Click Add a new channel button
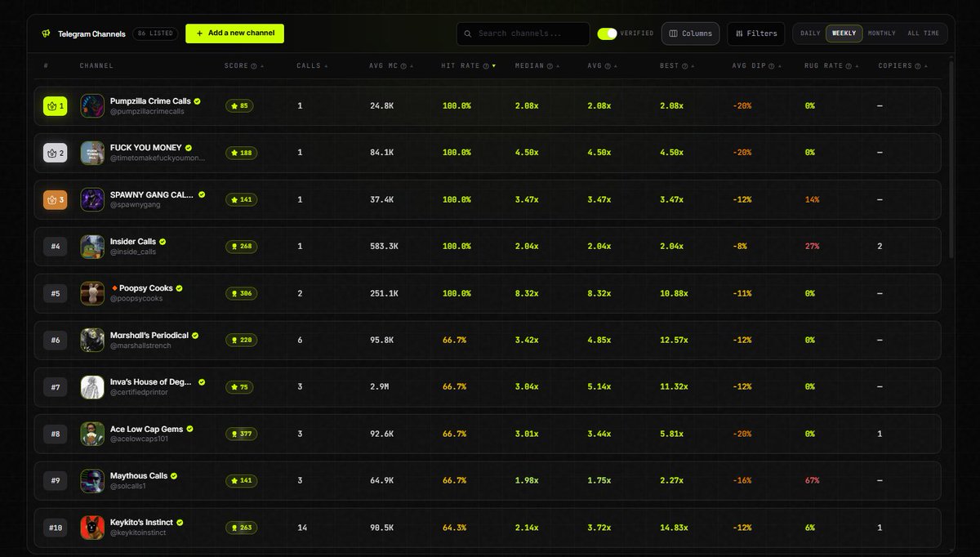This screenshot has height=557, width=980. coord(234,33)
